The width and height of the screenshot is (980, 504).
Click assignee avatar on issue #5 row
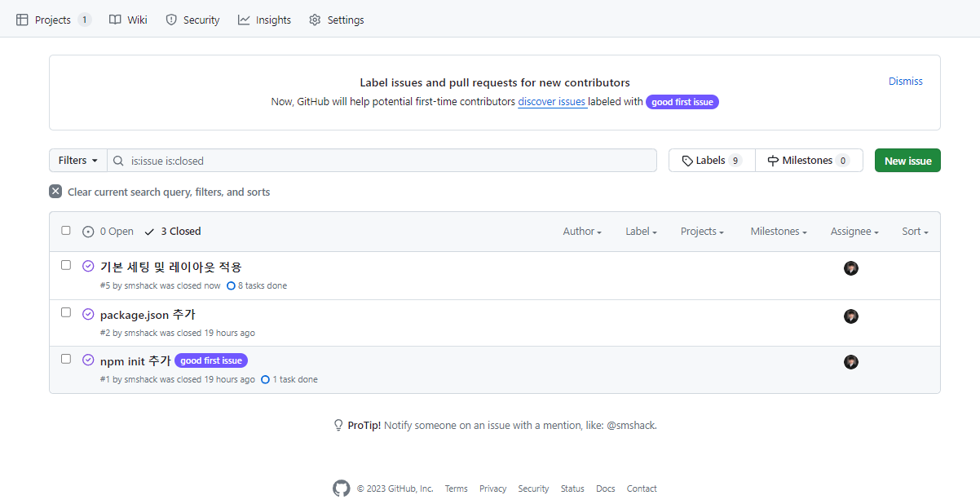click(851, 268)
